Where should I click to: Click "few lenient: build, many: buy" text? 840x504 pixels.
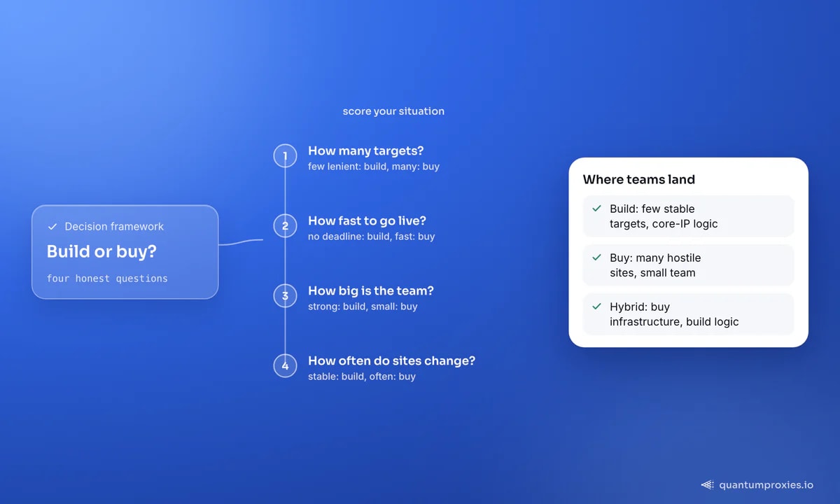[374, 167]
